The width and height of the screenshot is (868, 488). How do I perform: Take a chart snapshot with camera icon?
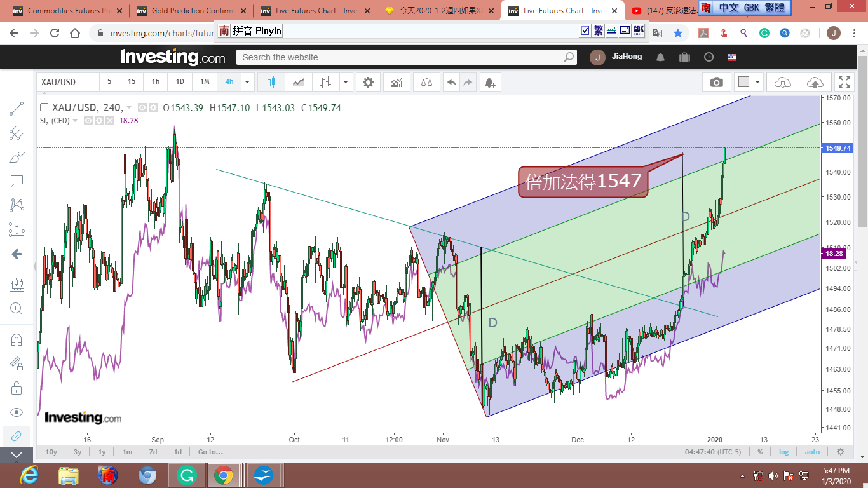point(716,82)
